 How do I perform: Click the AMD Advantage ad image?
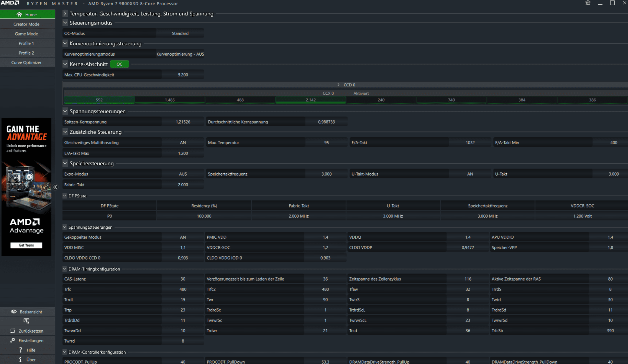[26, 187]
